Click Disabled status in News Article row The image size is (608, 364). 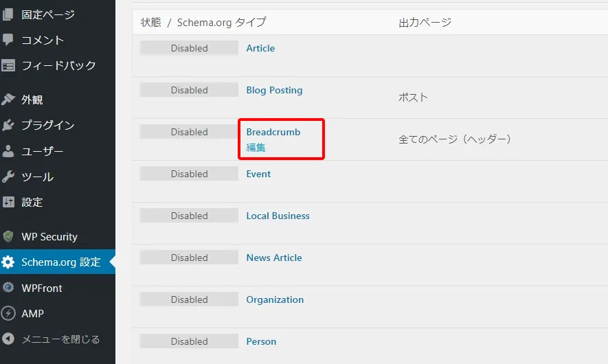coord(189,258)
